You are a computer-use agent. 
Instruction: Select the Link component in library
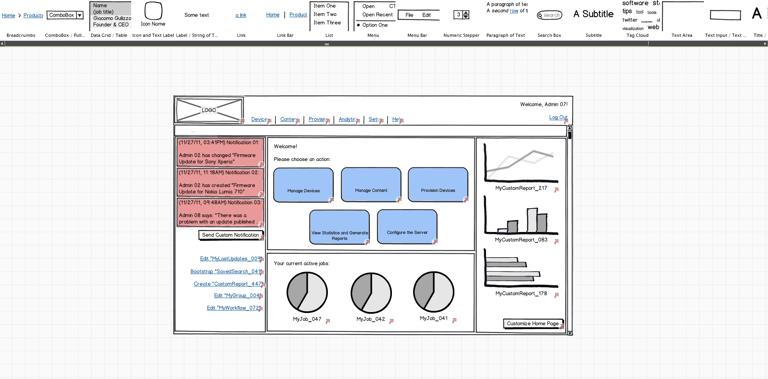tap(241, 20)
